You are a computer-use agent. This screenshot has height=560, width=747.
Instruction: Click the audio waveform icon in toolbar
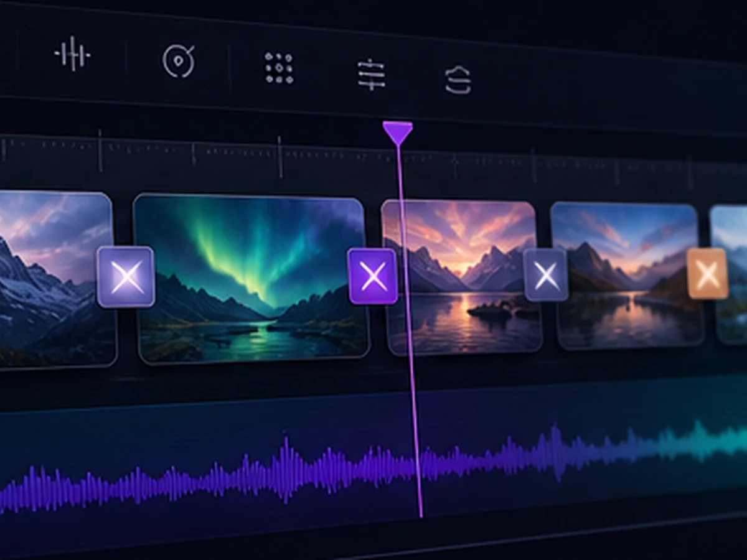(x=72, y=54)
